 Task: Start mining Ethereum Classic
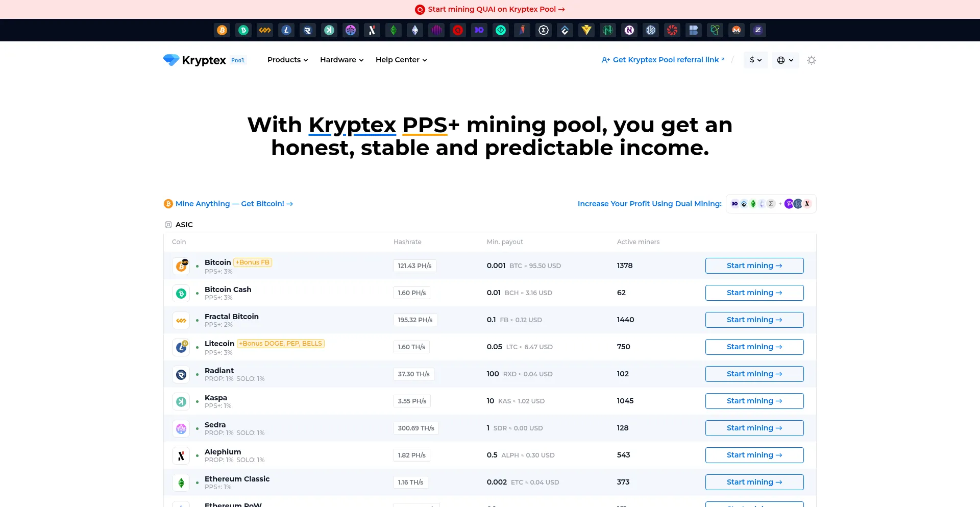coord(754,482)
